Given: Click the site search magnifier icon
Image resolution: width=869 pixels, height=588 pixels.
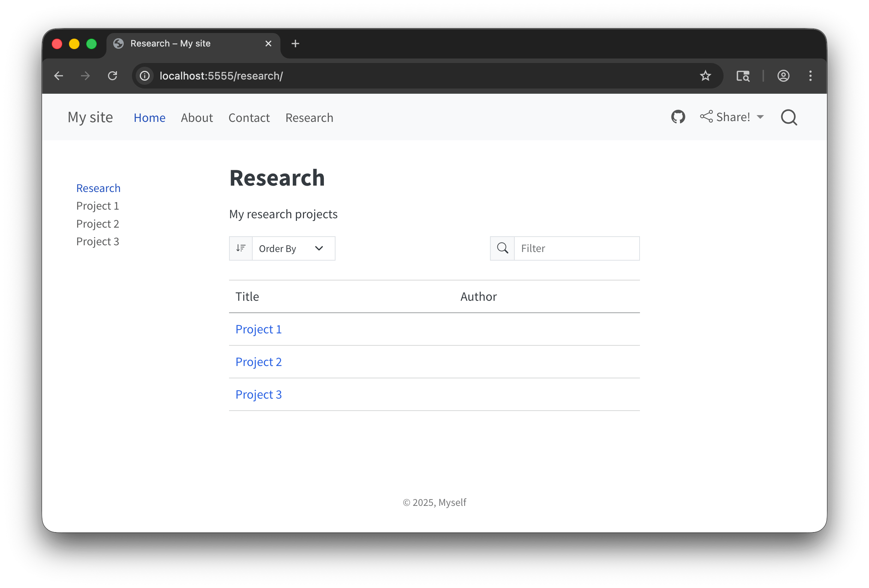Looking at the screenshot, I should [789, 117].
